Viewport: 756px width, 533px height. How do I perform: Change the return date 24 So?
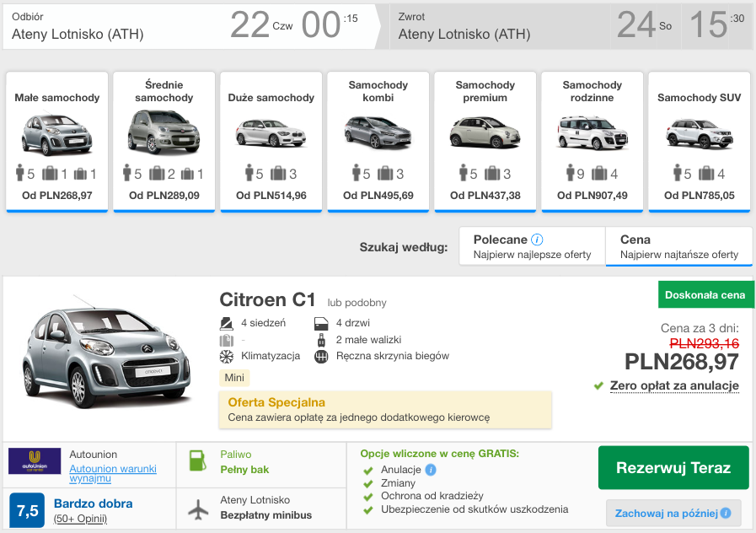point(645,25)
